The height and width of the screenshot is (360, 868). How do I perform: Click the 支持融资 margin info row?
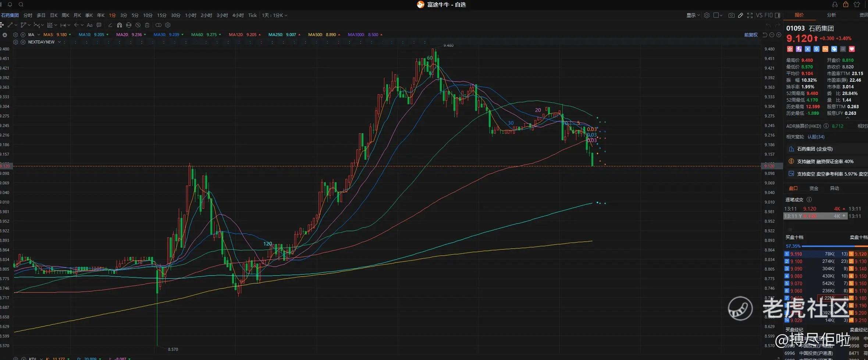825,161
